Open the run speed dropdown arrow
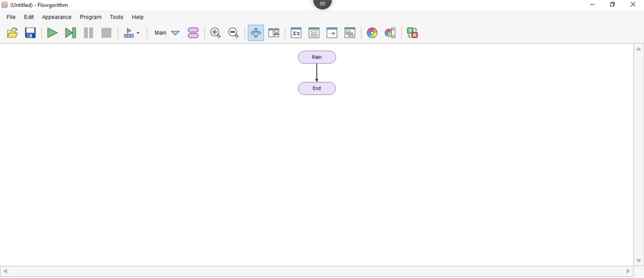 [x=138, y=33]
